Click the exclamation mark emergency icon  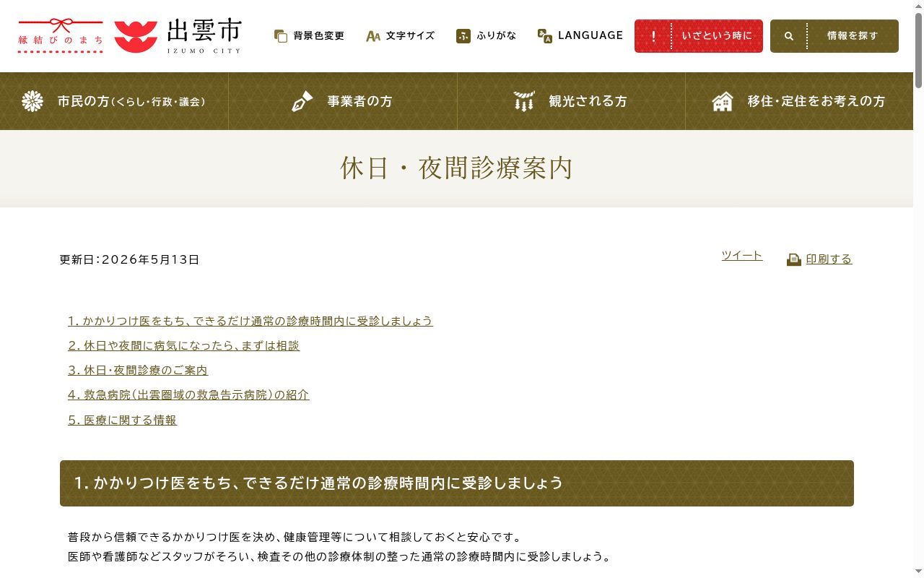653,36
